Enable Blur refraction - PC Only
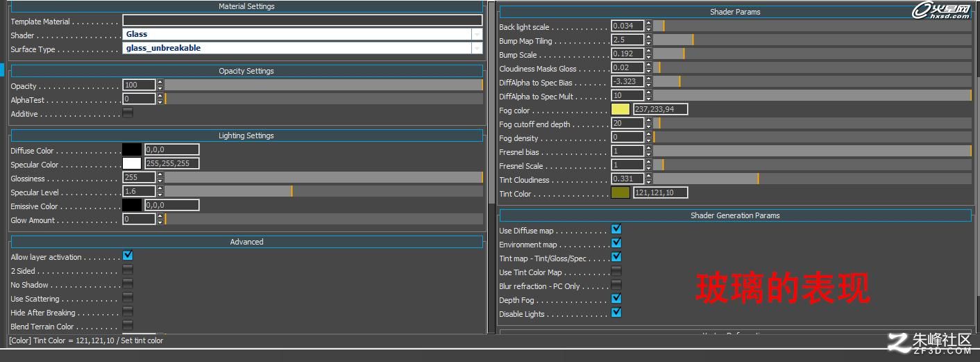This screenshot has width=980, height=362. pos(616,285)
